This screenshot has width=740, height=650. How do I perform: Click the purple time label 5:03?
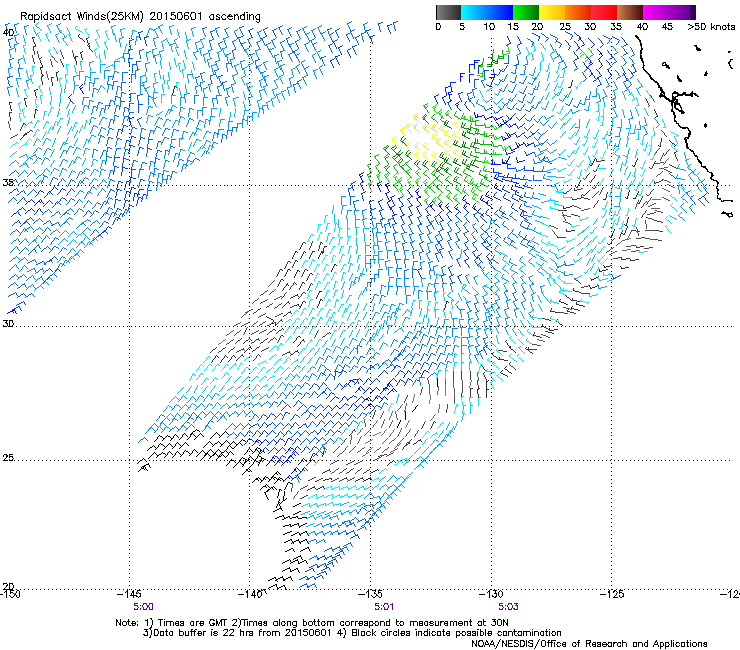click(x=508, y=607)
